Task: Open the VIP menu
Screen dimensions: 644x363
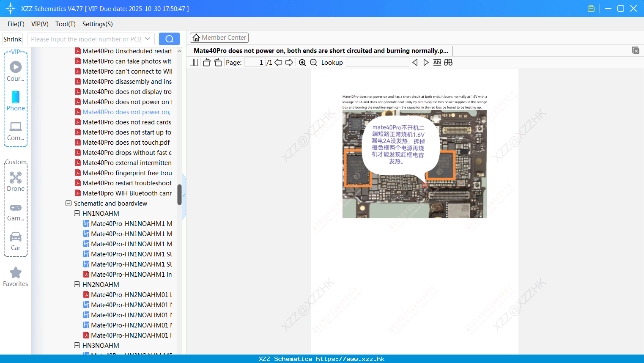Action: pos(40,24)
